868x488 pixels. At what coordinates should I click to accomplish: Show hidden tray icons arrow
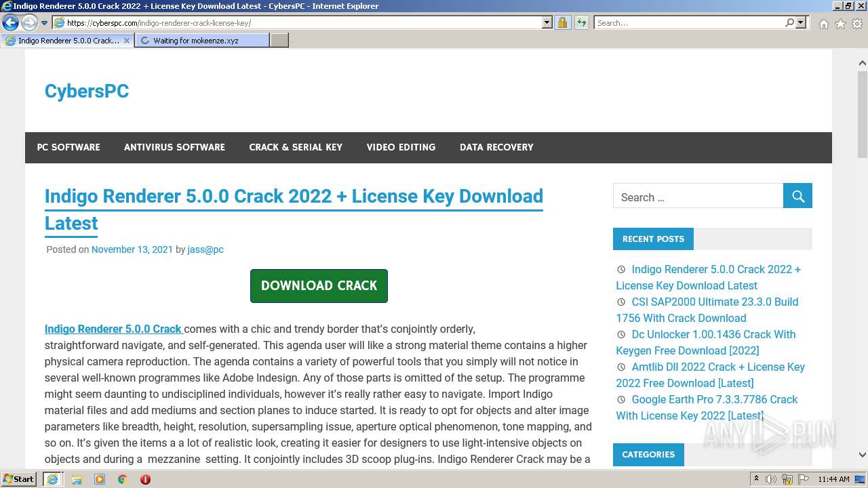point(756,479)
